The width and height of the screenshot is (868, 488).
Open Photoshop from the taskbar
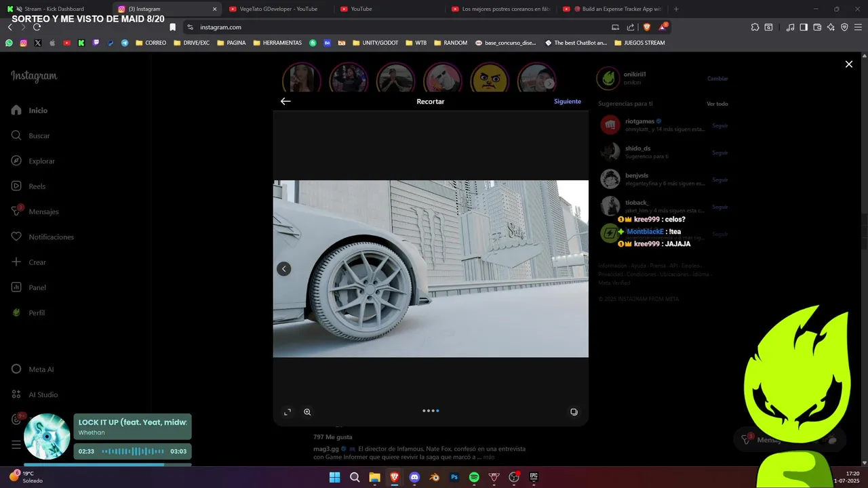[454, 477]
